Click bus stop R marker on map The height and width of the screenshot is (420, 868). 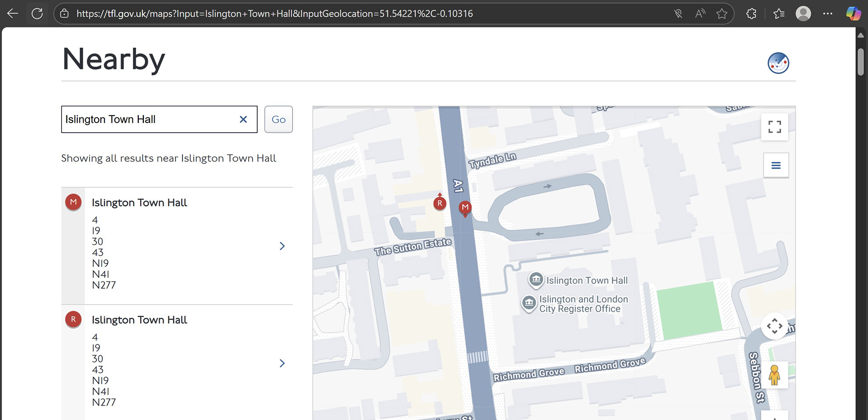(x=440, y=203)
